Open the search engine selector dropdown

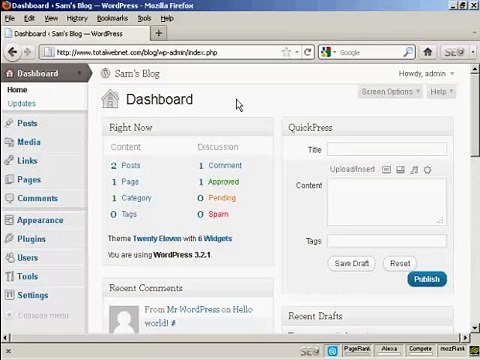[334, 52]
